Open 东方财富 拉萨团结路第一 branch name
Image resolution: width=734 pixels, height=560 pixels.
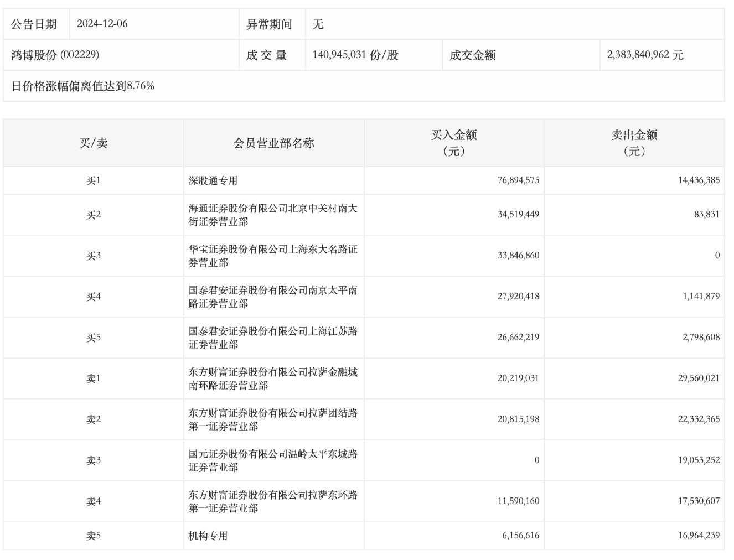point(273,419)
